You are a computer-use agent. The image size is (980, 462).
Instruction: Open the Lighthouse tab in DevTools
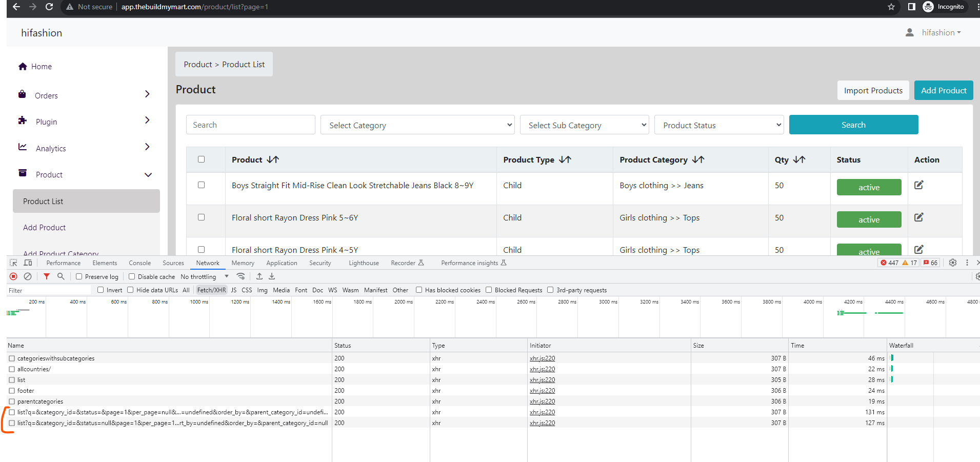tap(364, 263)
